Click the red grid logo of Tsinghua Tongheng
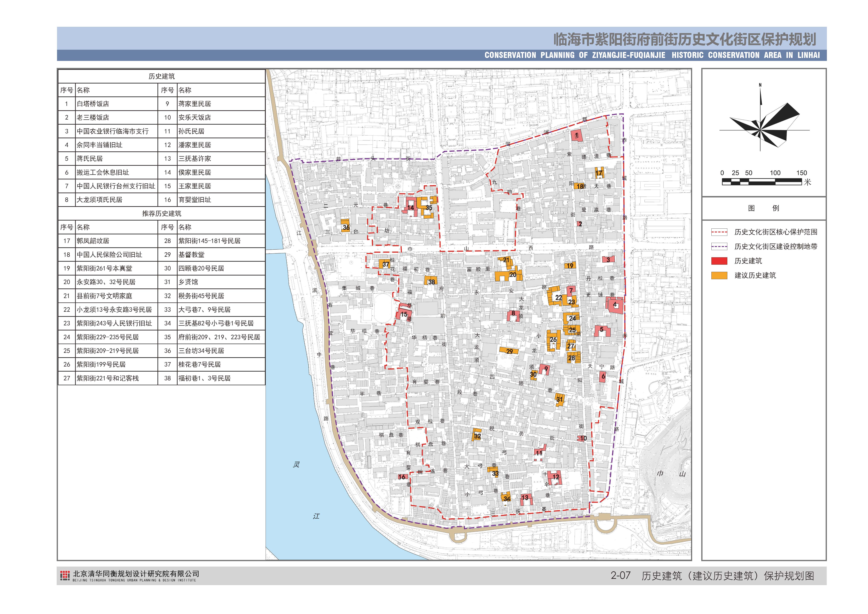The height and width of the screenshot is (614, 868). [x=65, y=576]
